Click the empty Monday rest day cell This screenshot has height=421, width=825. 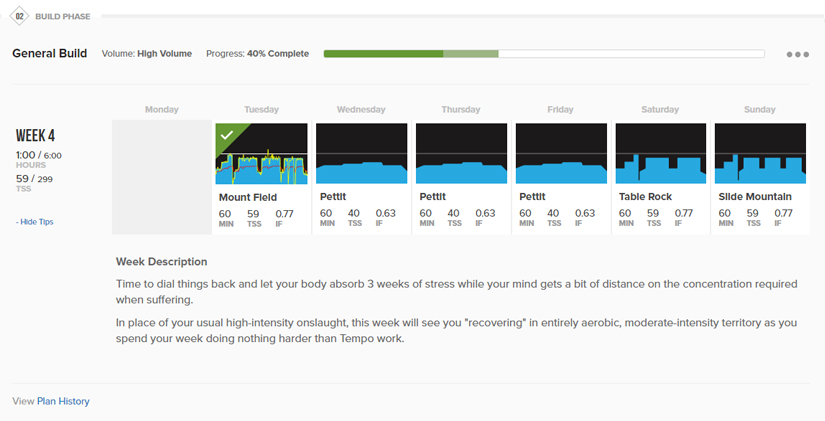[162, 177]
